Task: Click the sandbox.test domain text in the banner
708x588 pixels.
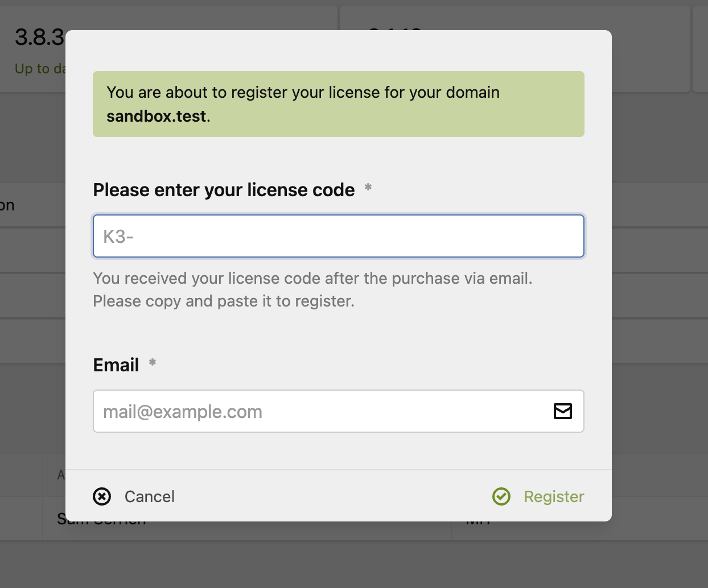Action: coord(157,116)
